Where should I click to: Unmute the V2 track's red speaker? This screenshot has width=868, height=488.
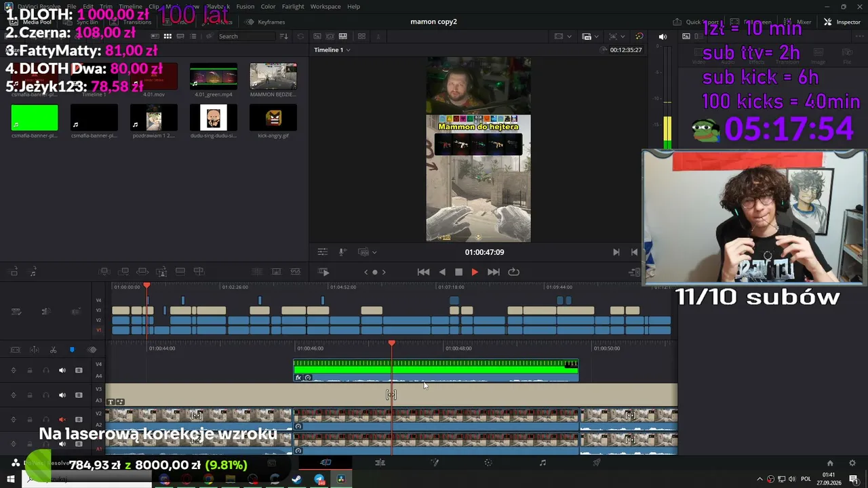(x=62, y=420)
